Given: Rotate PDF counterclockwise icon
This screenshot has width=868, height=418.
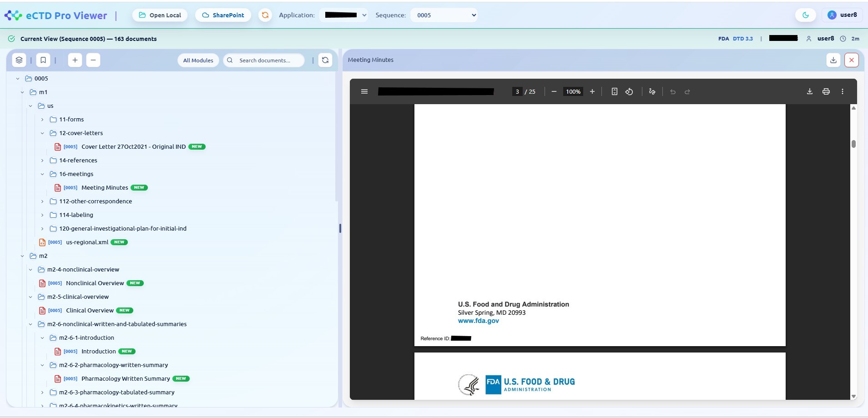Looking at the screenshot, I should [x=629, y=91].
